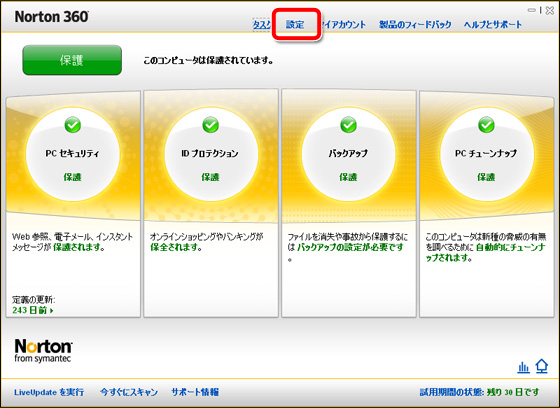
Task: Open the PC セキュリティ panel title
Action: point(72,154)
